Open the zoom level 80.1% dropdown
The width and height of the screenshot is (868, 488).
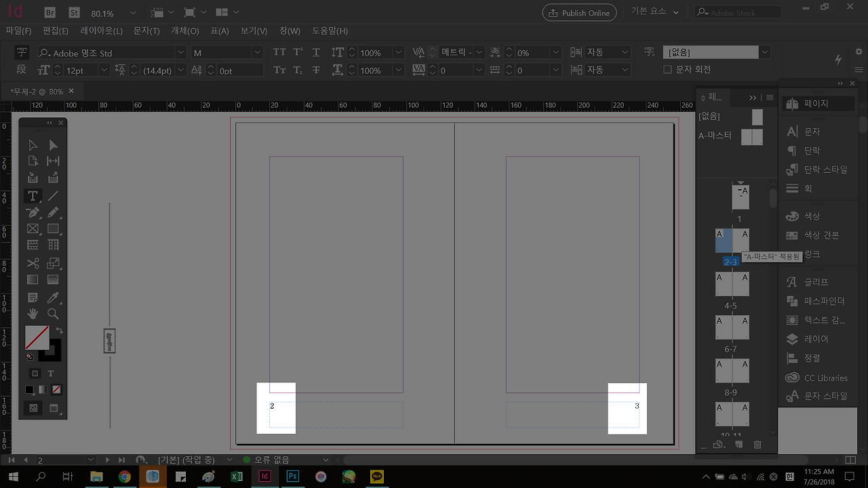click(x=132, y=13)
